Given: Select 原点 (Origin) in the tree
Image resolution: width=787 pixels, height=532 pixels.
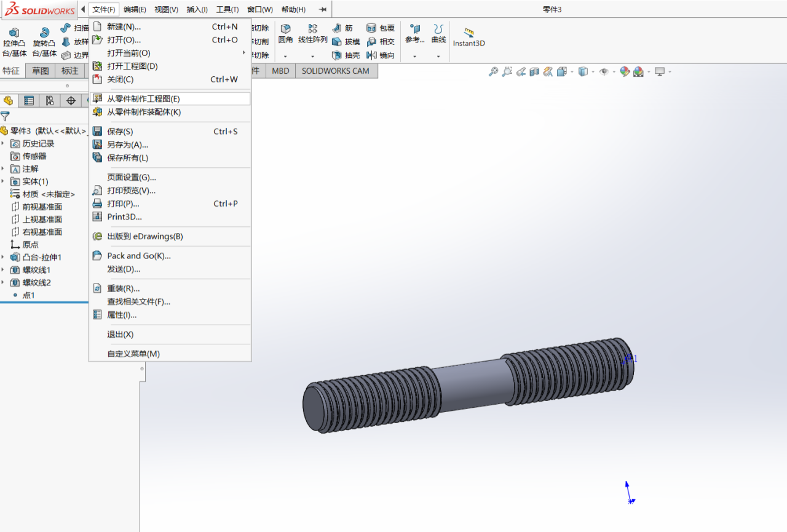Looking at the screenshot, I should pos(31,245).
